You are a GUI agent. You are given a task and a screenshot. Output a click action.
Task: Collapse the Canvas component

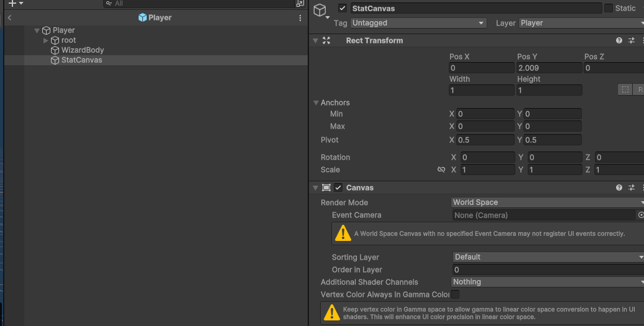315,188
